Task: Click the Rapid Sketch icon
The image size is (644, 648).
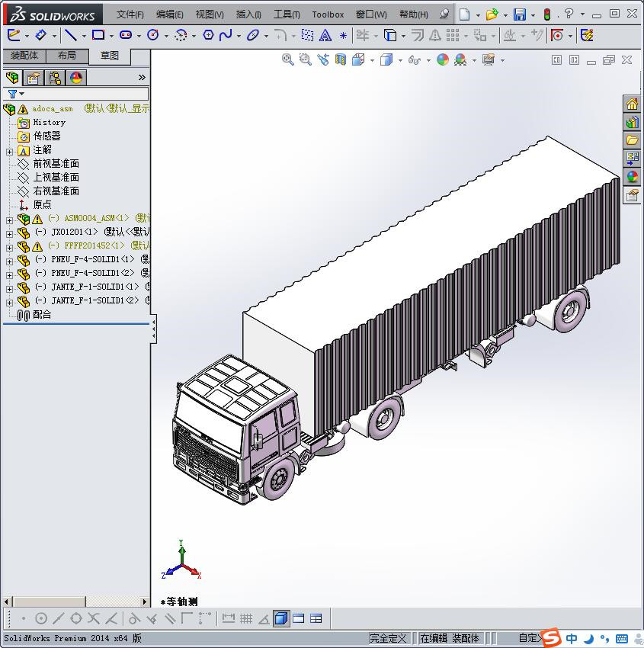Action: [x=587, y=36]
